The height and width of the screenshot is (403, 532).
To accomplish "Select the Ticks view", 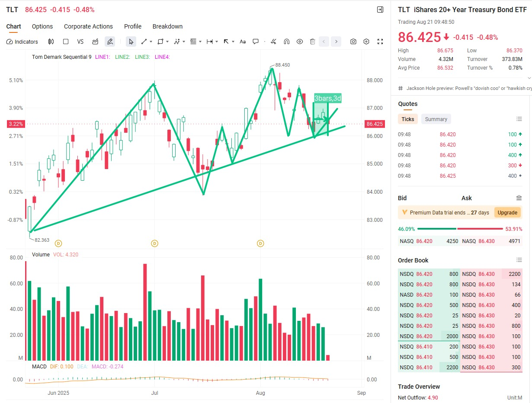I will coord(408,119).
